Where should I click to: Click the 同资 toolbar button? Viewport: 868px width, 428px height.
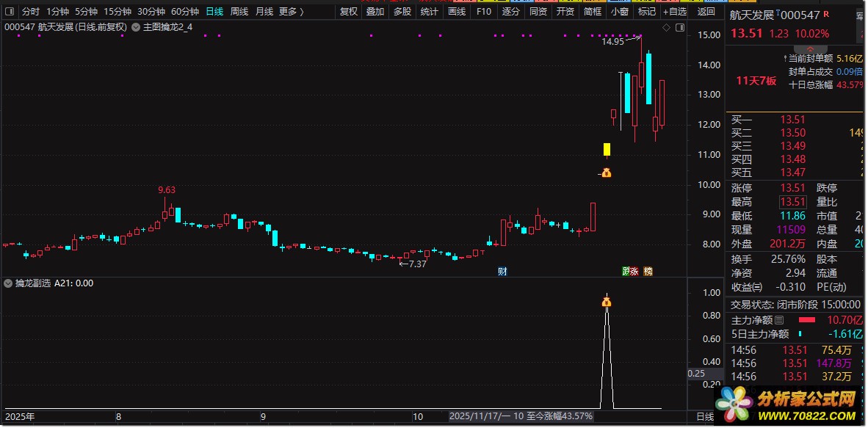click(x=538, y=11)
